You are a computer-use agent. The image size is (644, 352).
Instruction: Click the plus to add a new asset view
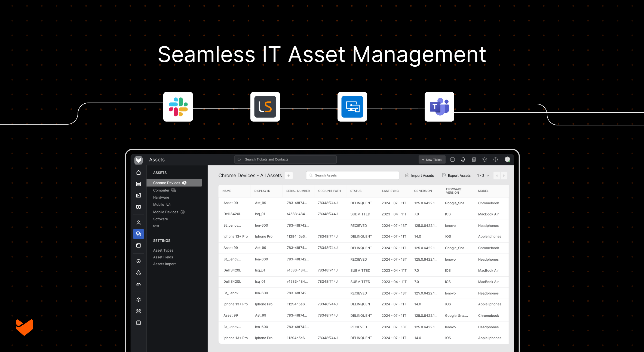[289, 175]
